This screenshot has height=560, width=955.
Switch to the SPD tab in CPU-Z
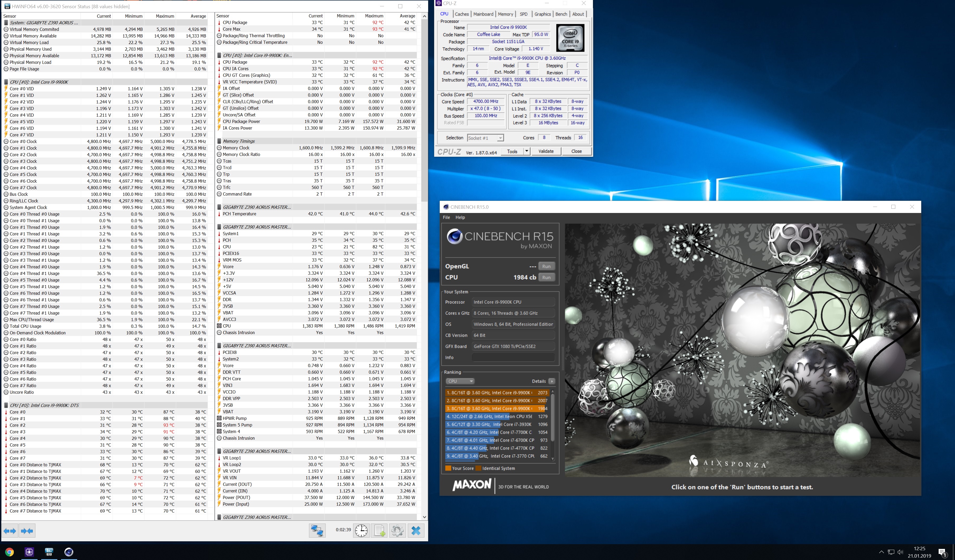pos(523,14)
